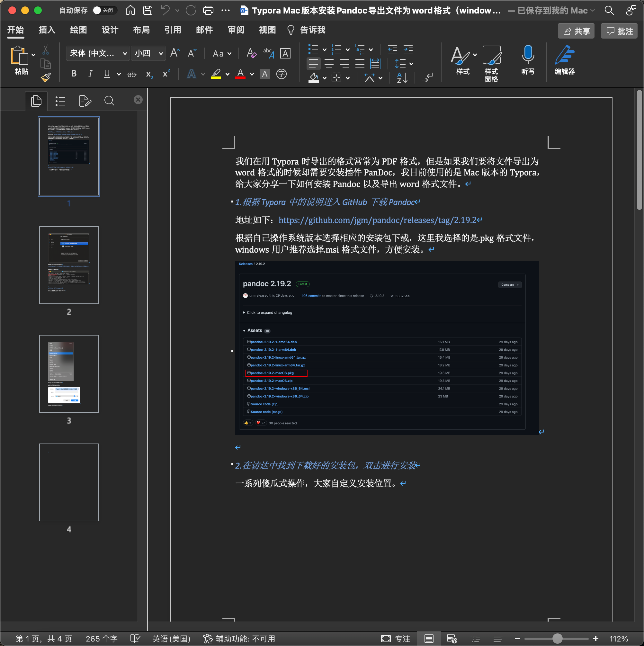Toggle Bold formatting
This screenshot has height=646, width=644.
pos(74,74)
